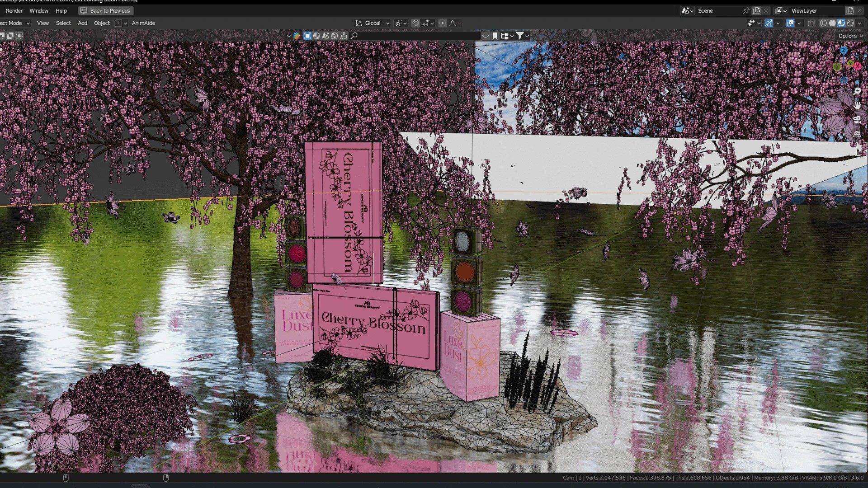Screen dimensions: 868x488
Task: Open the display mode chevron dropdown
Action: [x=288, y=36]
